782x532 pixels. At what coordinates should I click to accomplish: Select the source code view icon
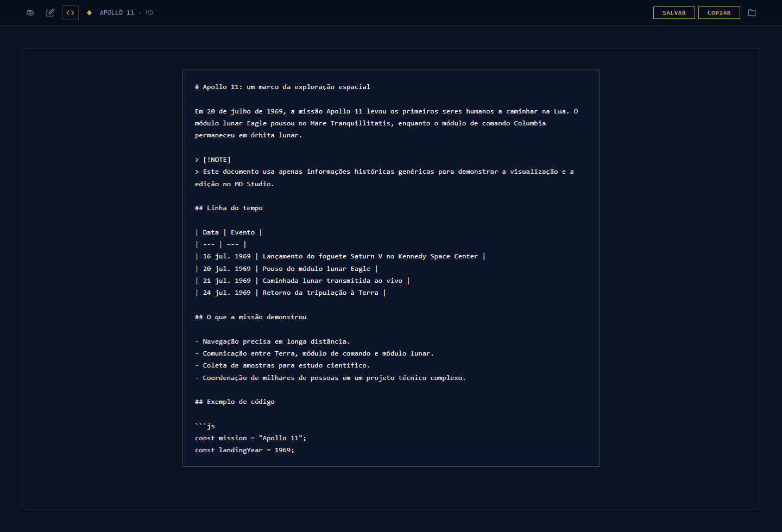pos(70,12)
